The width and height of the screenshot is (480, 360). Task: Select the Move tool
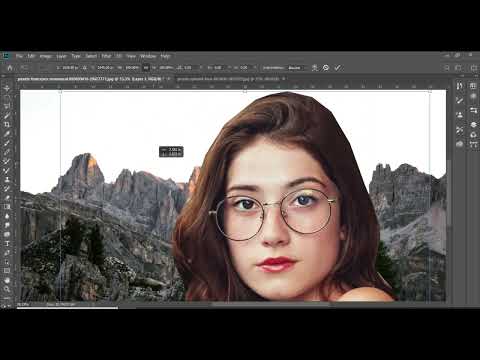[7, 88]
